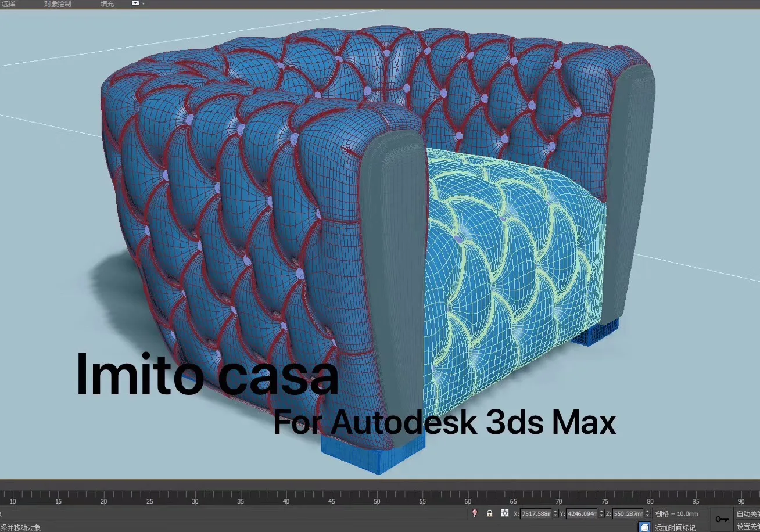Open the 填充 ribbon tab
The width and height of the screenshot is (760, 532).
click(107, 3)
